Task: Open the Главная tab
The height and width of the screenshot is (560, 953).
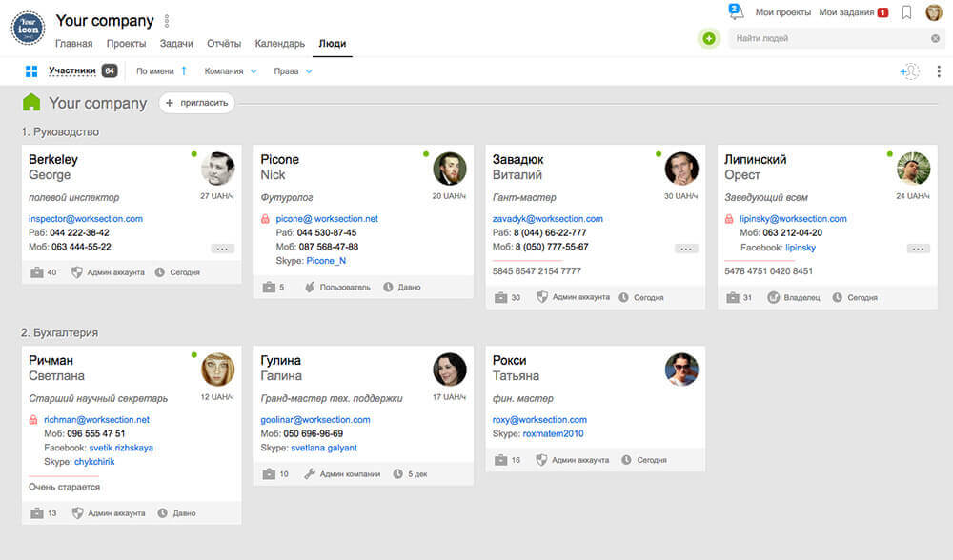Action: pyautogui.click(x=74, y=44)
